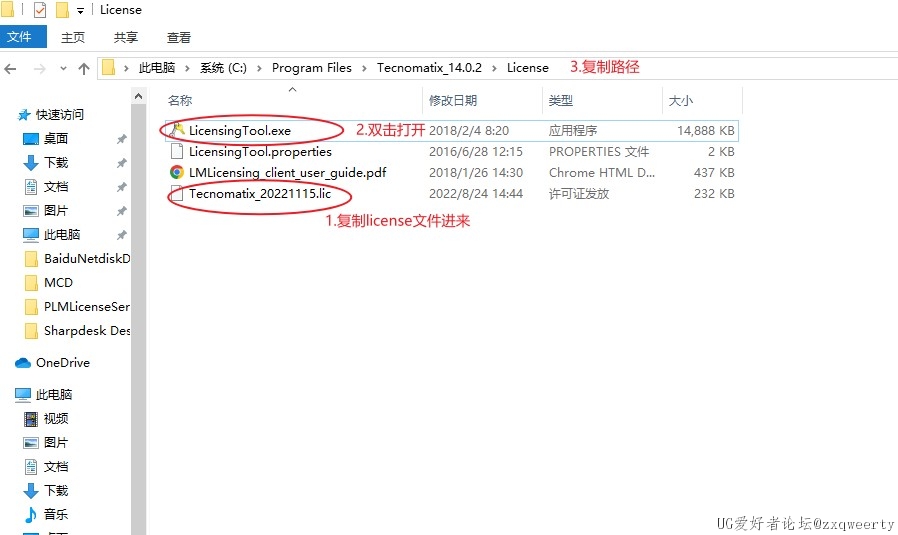
Task: Open the 文件 ribbon tab
Action: (23, 37)
